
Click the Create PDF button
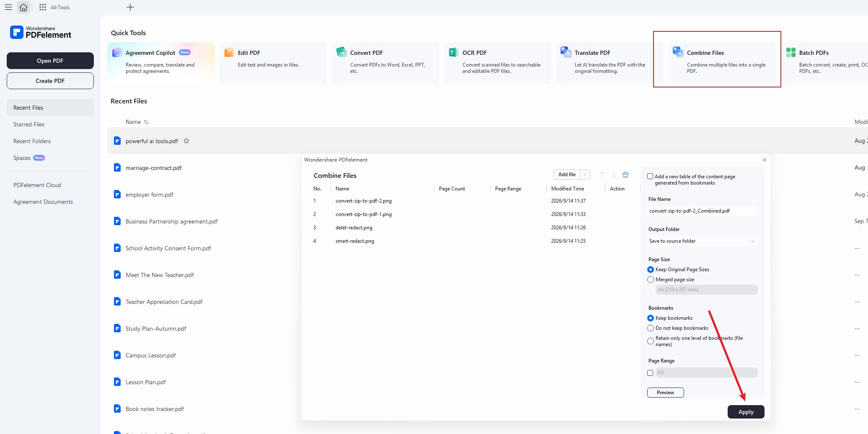point(50,81)
